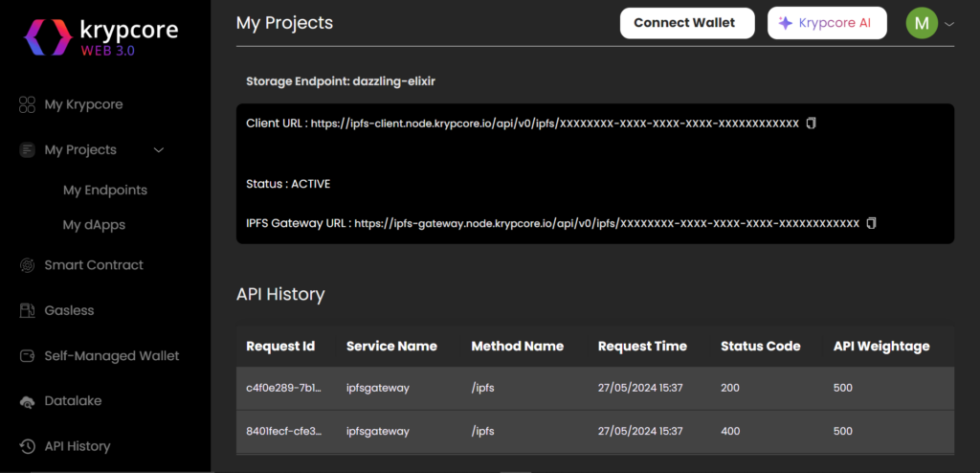The width and height of the screenshot is (980, 473).
Task: Select request row 8401fecf-cfe3
Action: (x=284, y=432)
